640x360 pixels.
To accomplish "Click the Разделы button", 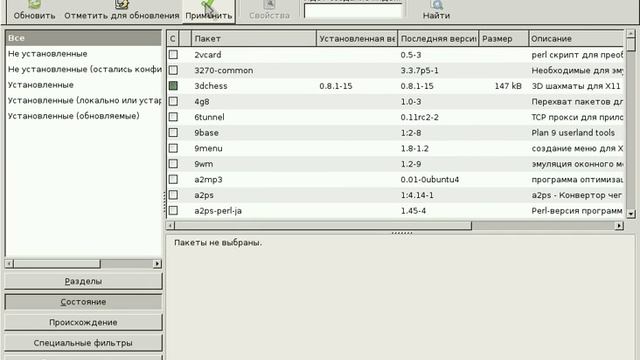I will (x=83, y=281).
